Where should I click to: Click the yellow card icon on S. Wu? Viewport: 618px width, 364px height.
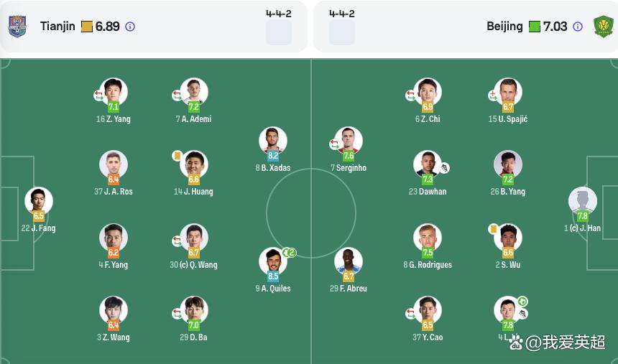493,229
